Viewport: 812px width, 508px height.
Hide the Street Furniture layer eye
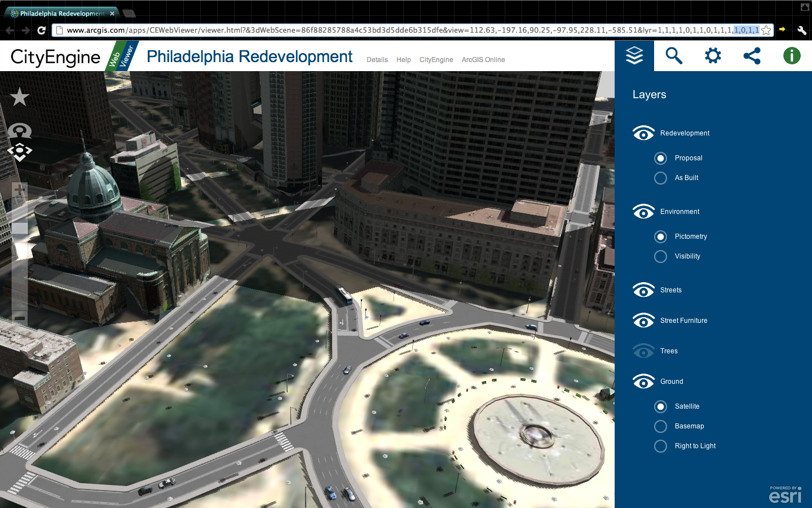643,321
